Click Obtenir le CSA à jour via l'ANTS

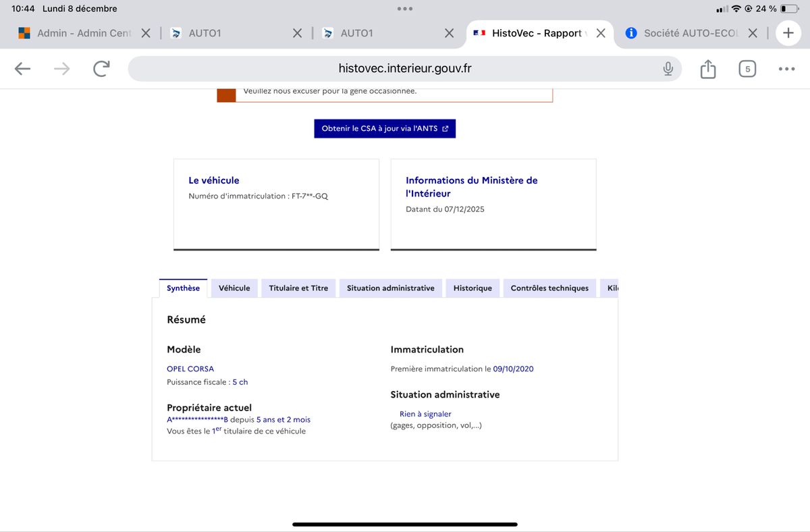pyautogui.click(x=385, y=128)
